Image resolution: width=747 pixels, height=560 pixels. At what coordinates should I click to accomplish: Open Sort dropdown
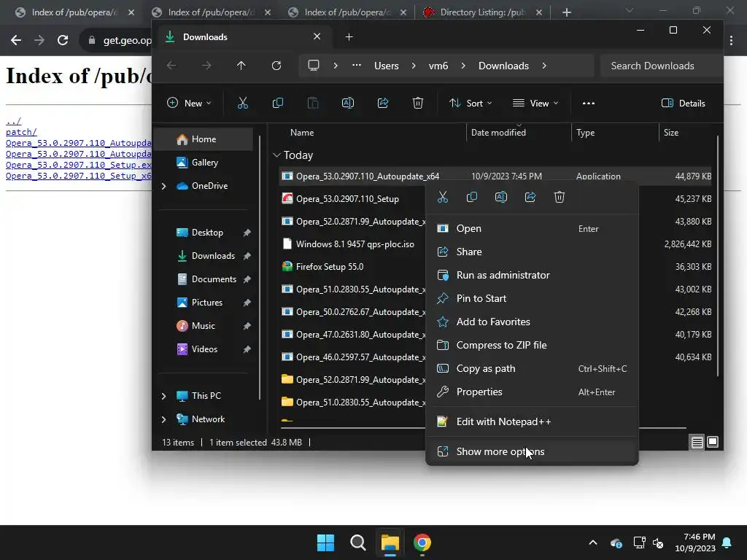471,104
